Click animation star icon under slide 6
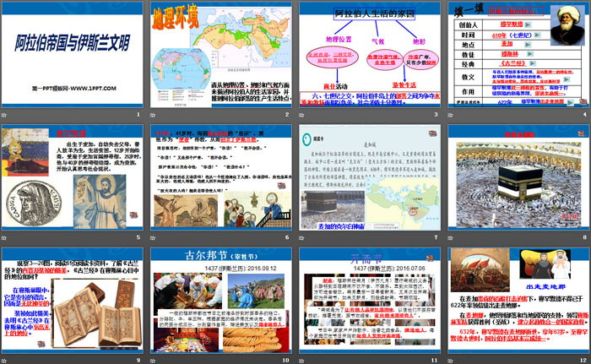 pos(153,237)
